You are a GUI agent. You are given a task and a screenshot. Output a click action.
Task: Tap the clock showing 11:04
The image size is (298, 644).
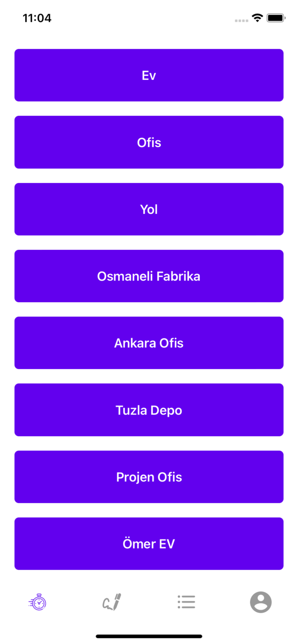(x=37, y=18)
